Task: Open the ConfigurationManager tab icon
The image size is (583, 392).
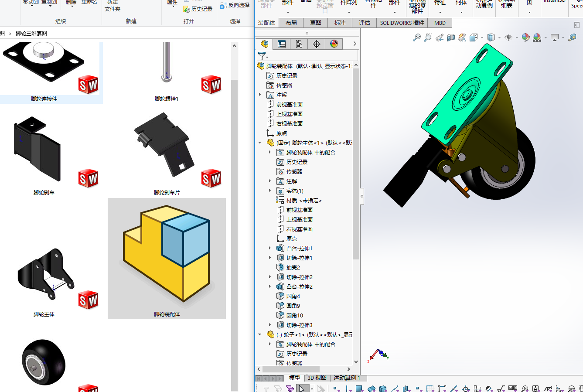Action: tap(299, 44)
